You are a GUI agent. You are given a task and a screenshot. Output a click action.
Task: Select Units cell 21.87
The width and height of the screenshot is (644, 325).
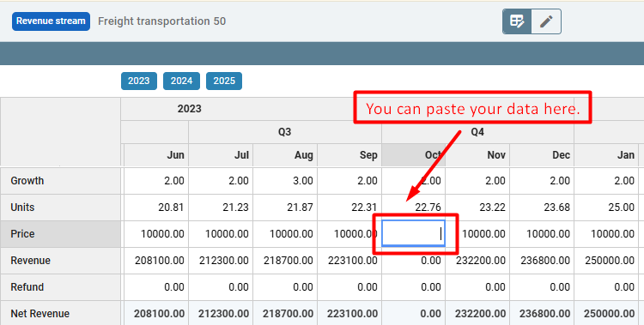click(x=285, y=208)
